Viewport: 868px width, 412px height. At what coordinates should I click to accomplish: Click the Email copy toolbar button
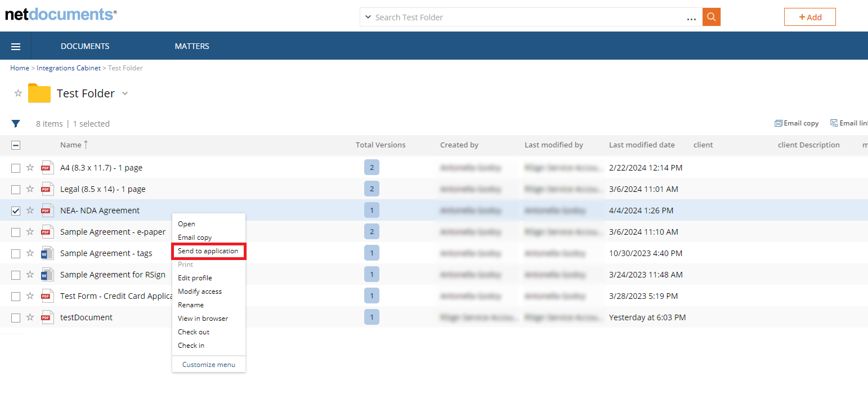click(x=797, y=123)
